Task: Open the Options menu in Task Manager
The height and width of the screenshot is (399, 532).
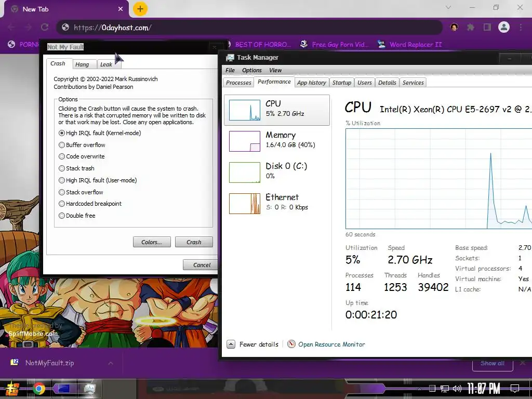Action: [252, 70]
